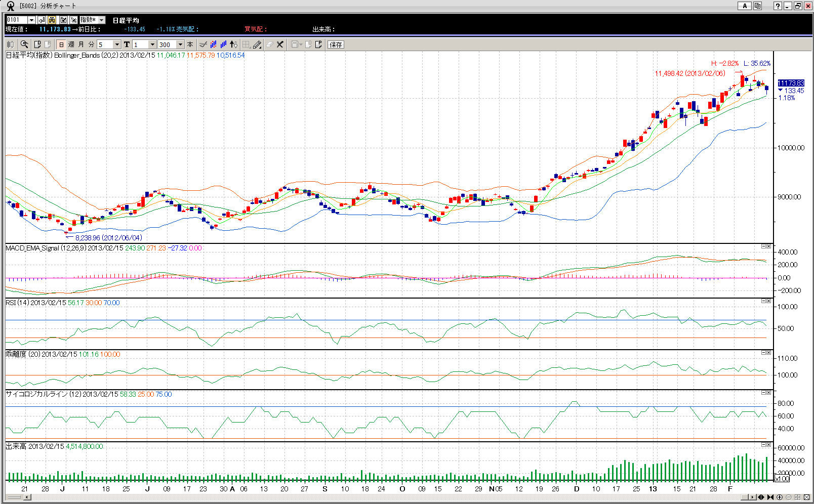Click the up-down arrows icon in toolbar
Image resolution: width=814 pixels, height=504 pixels.
(233, 45)
